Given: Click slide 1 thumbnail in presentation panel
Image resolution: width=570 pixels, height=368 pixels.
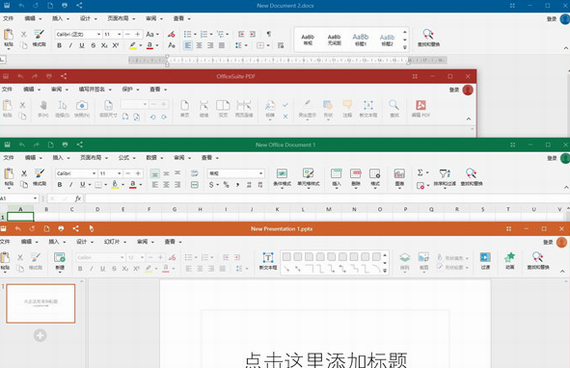Looking at the screenshot, I should click(x=41, y=303).
